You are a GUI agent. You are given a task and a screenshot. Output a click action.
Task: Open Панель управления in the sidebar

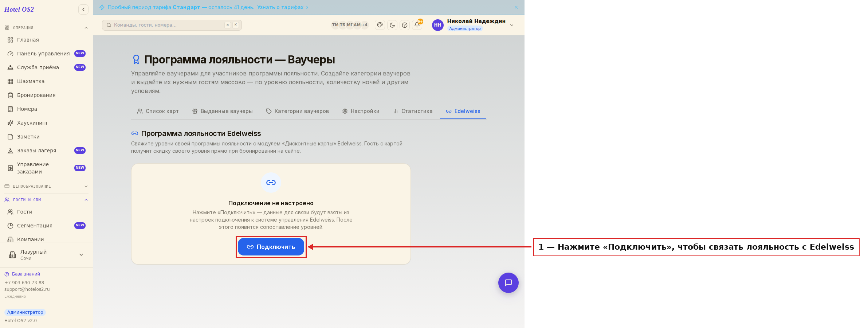point(46,54)
